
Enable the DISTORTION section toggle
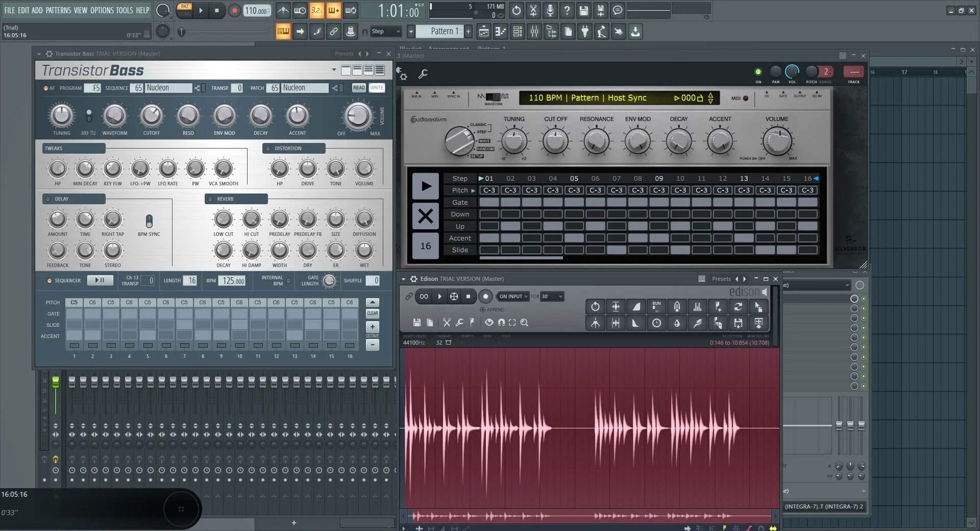(268, 149)
